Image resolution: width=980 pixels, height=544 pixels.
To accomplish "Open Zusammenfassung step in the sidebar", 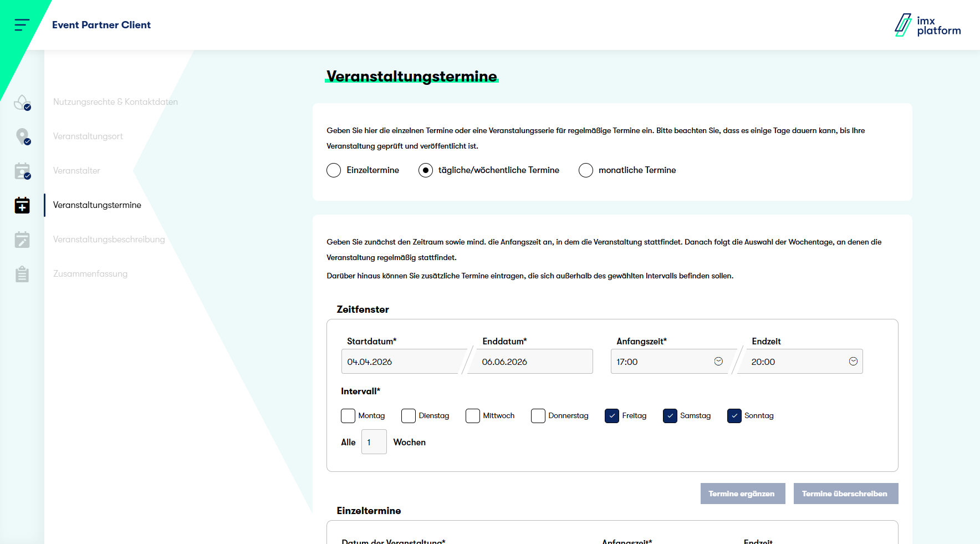I will pyautogui.click(x=90, y=274).
